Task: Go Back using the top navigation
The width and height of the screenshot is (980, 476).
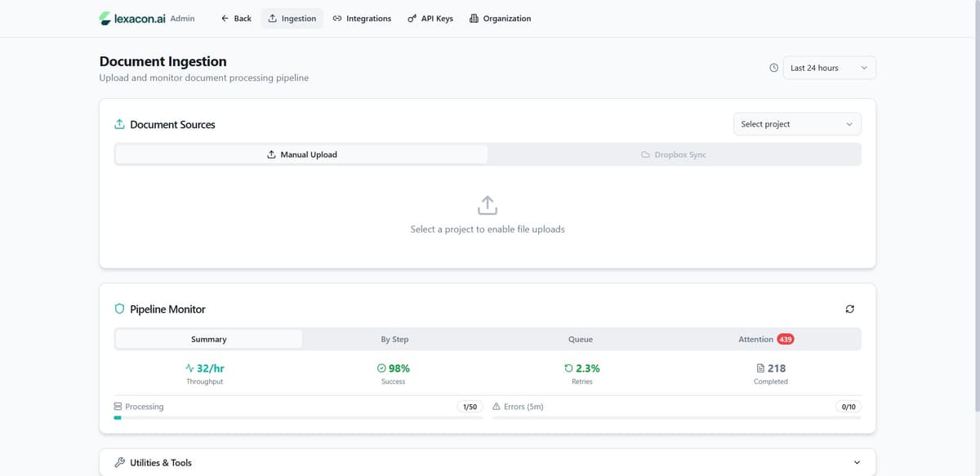Action: pyautogui.click(x=236, y=18)
